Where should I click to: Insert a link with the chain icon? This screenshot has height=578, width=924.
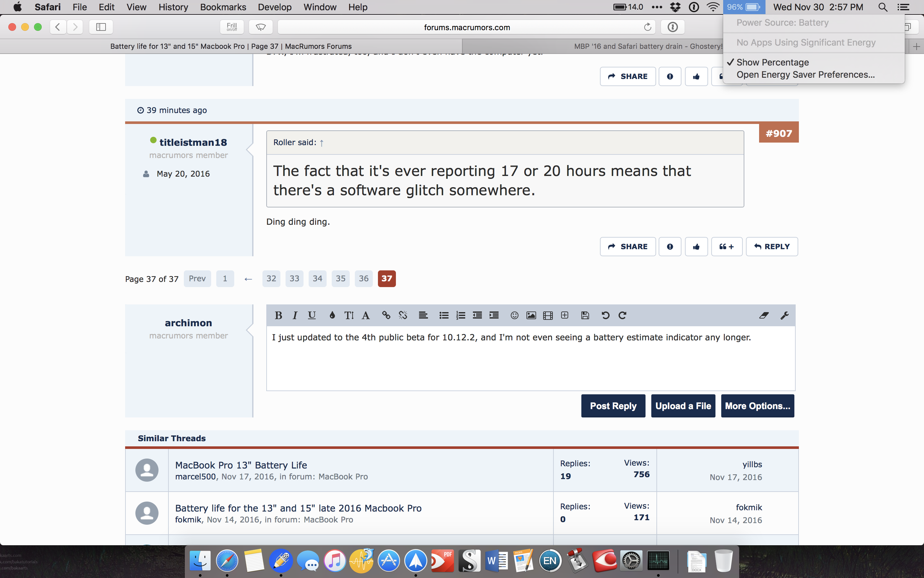click(386, 315)
